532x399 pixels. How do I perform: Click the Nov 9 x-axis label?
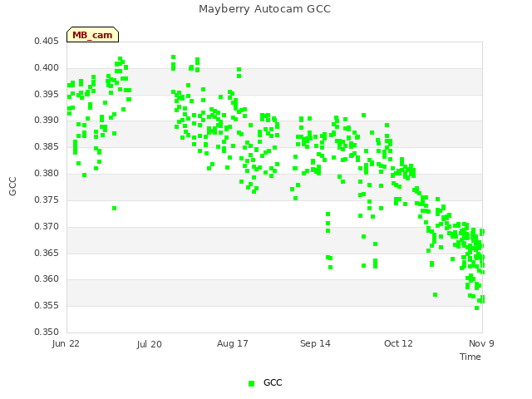(481, 343)
